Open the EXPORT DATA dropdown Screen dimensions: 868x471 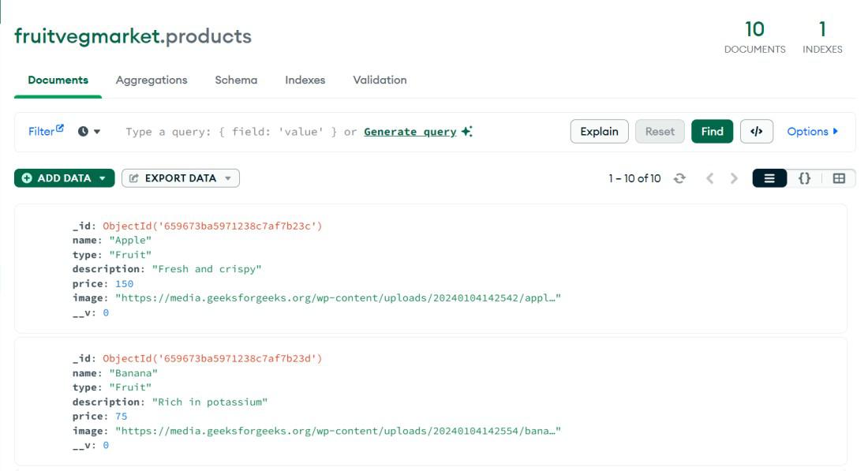(181, 178)
